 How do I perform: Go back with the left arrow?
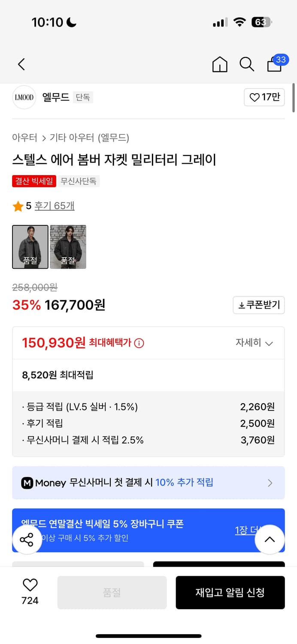coord(21,64)
